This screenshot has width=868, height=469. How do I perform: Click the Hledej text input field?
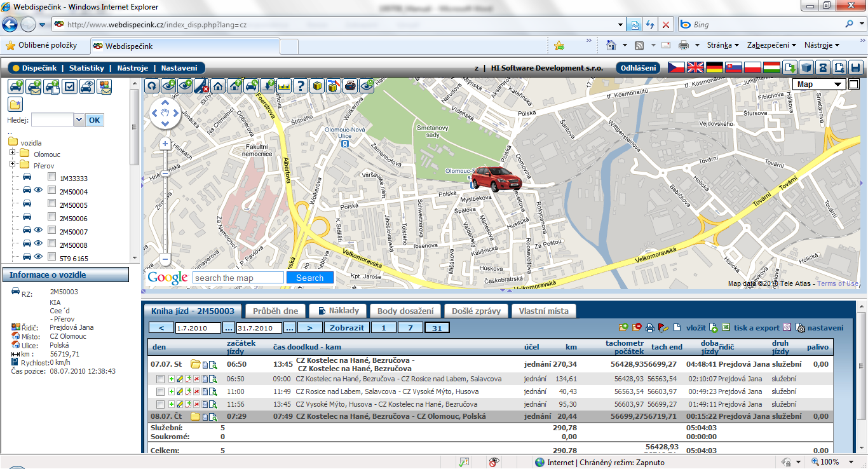(53, 120)
